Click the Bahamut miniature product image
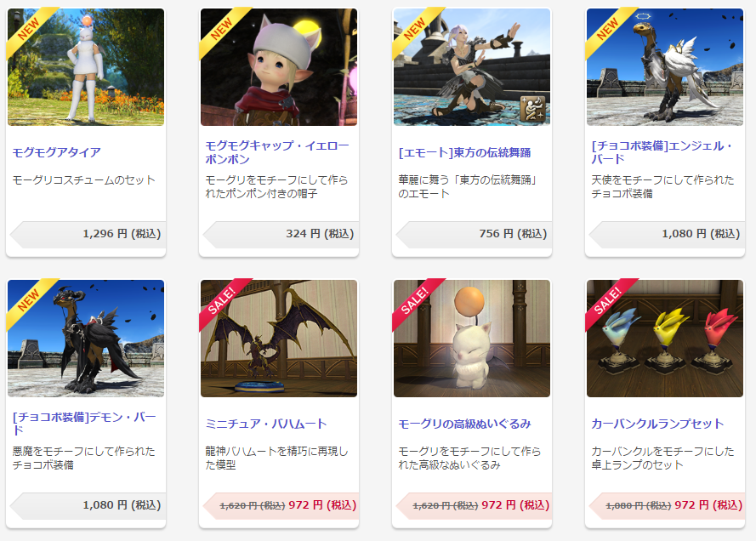Screen dimensions: 756x541 pos(279,339)
